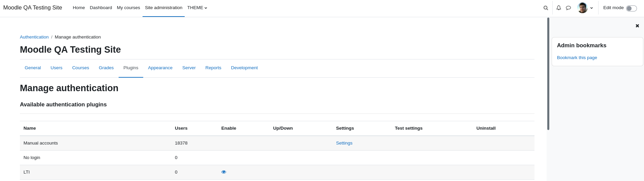Screen dimensions: 644x181
Task: Click the Moodle QA Testing Site brand
Action: (33, 8)
